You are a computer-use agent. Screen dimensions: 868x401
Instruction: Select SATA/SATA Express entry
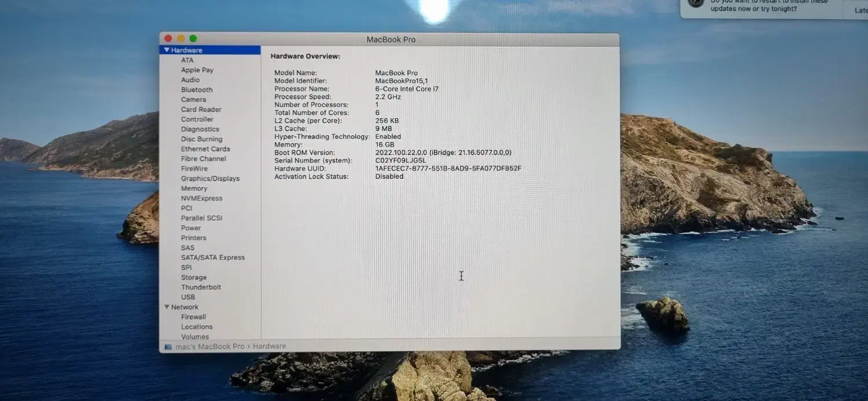point(213,257)
